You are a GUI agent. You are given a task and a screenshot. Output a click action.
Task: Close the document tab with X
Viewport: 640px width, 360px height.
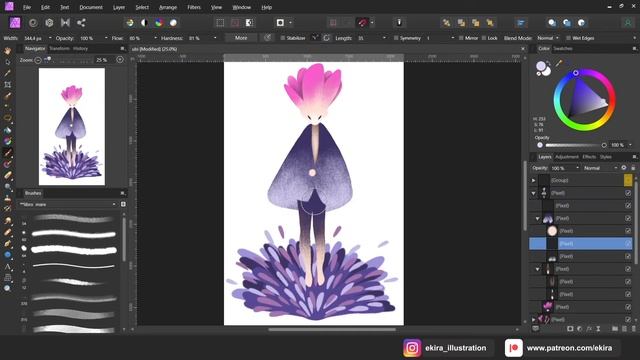[x=523, y=49]
